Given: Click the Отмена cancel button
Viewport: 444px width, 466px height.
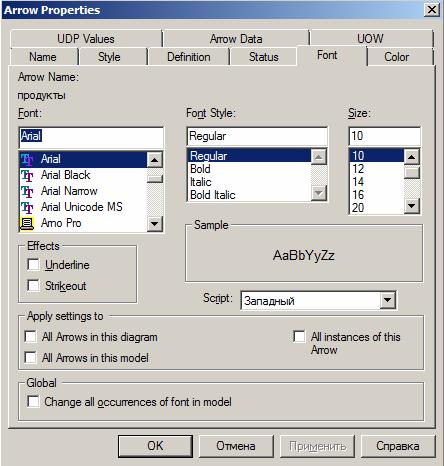Looking at the screenshot, I should pyautogui.click(x=236, y=446).
